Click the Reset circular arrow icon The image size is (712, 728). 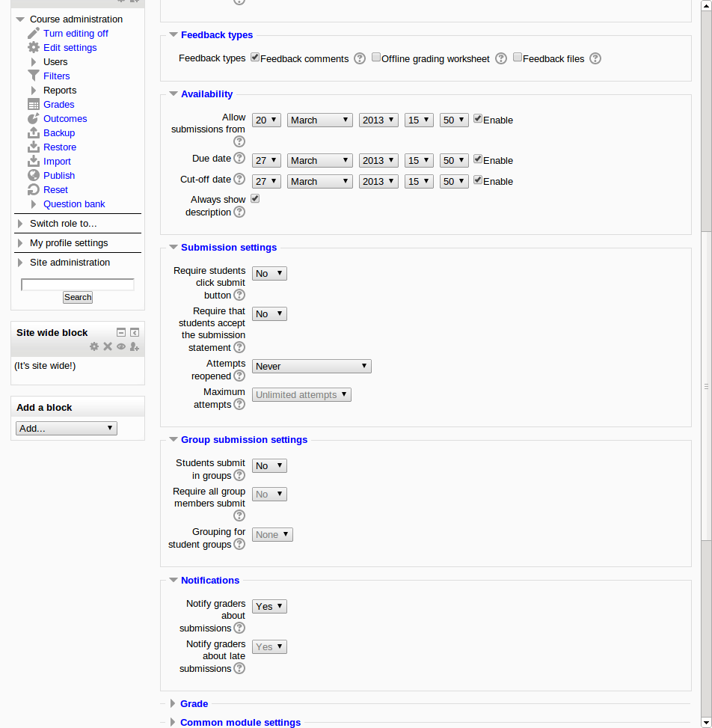(x=34, y=189)
